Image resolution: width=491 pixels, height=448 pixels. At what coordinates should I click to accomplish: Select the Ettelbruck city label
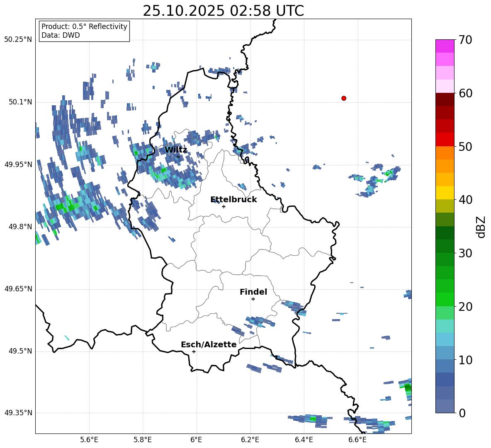(233, 200)
